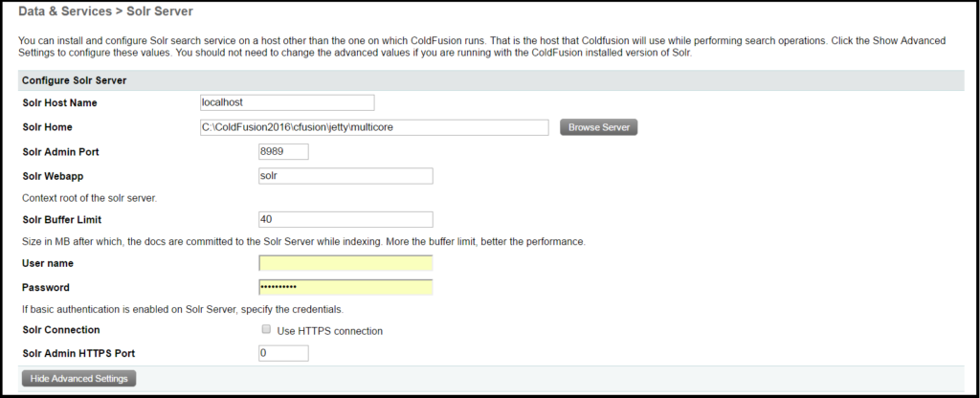Click the Solr Home label
This screenshot has width=980, height=398.
pos(47,127)
